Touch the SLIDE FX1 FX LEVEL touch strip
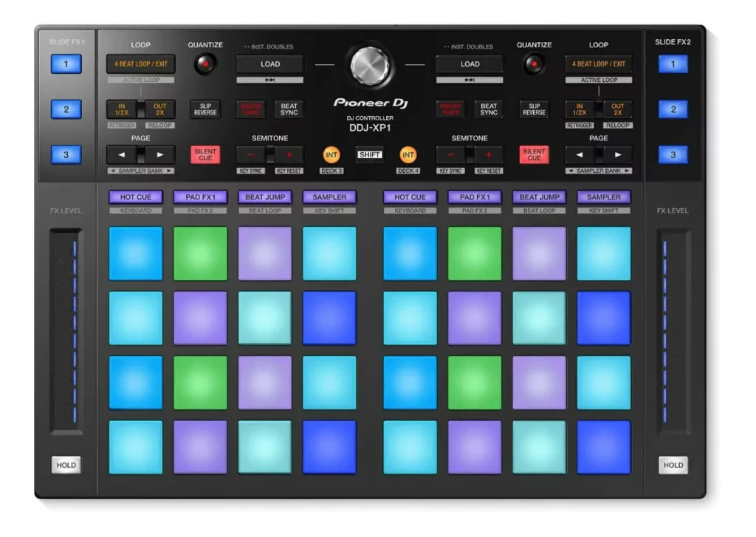Viewport: 756px width, 537px height. 66,332
